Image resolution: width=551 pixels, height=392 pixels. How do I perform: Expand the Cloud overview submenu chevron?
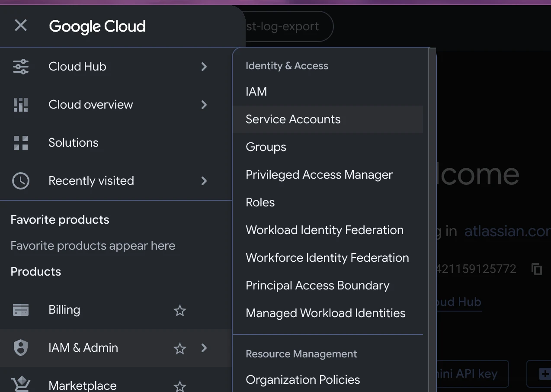[204, 105]
